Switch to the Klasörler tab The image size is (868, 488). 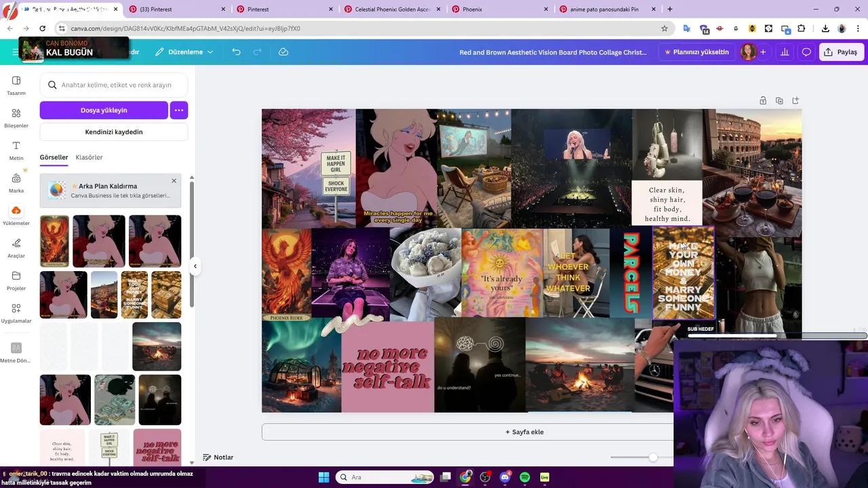click(x=89, y=157)
